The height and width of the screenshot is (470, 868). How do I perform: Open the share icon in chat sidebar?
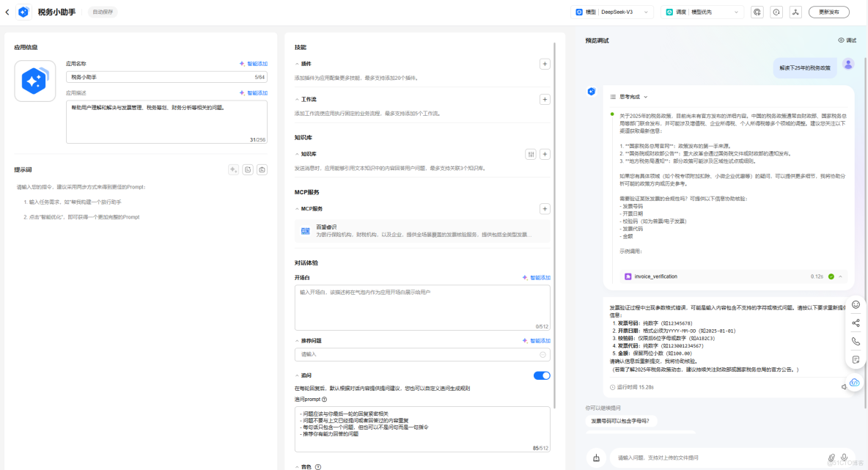[x=856, y=322]
